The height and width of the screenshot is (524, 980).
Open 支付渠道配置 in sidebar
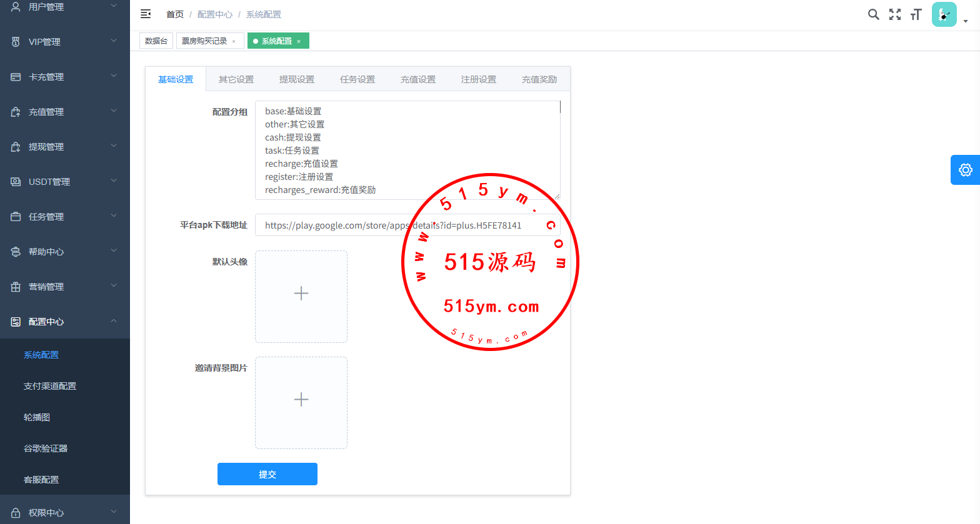pyautogui.click(x=50, y=386)
